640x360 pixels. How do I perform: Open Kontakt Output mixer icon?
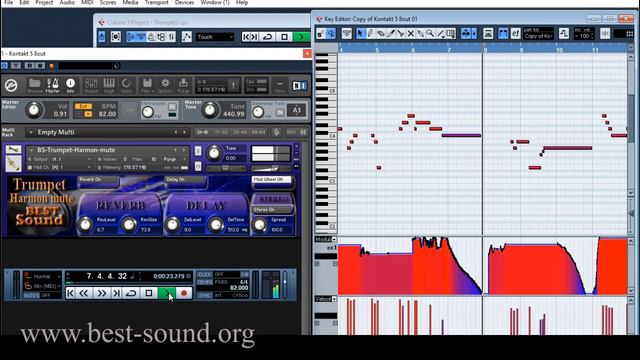pyautogui.click(x=91, y=85)
